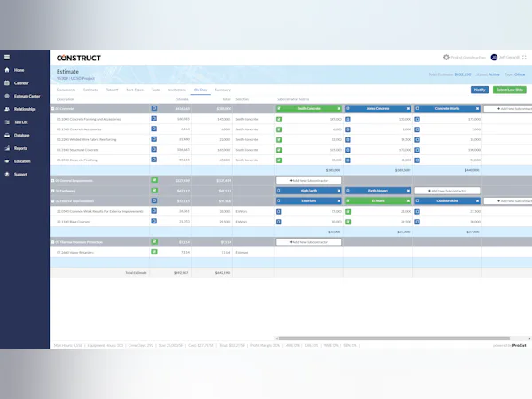Check the High Earth header checkbox
532x399 pixels.
coord(278,191)
